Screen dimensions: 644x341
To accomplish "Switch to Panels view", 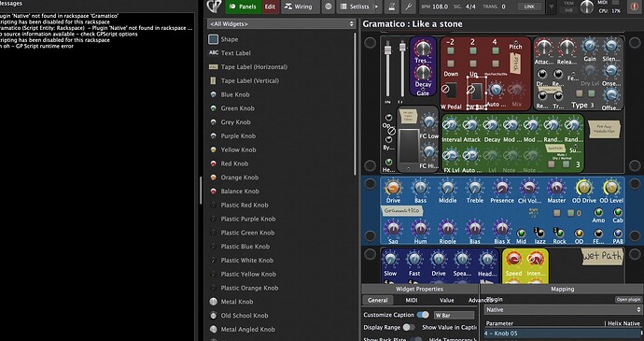I will click(x=244, y=7).
